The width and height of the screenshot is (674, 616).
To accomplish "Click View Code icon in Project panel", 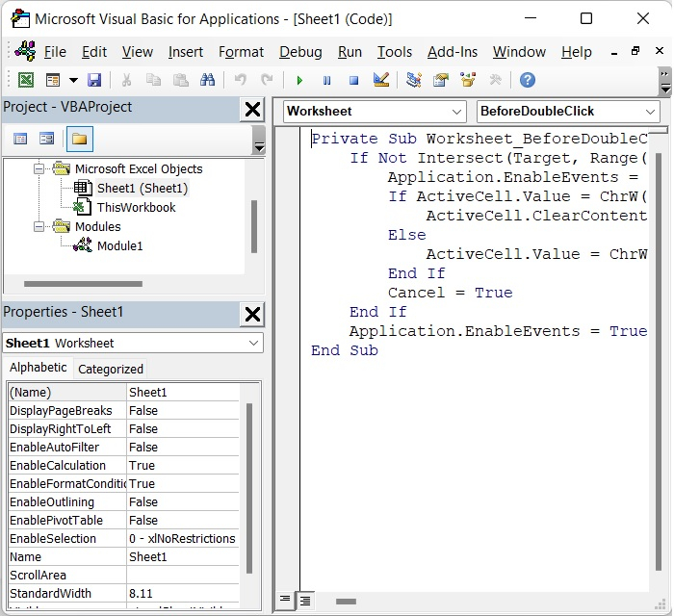I will point(20,140).
